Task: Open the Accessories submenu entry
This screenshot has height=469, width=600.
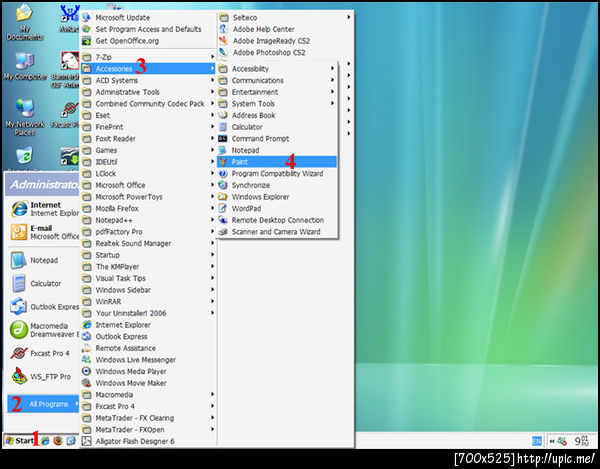Action: click(148, 68)
